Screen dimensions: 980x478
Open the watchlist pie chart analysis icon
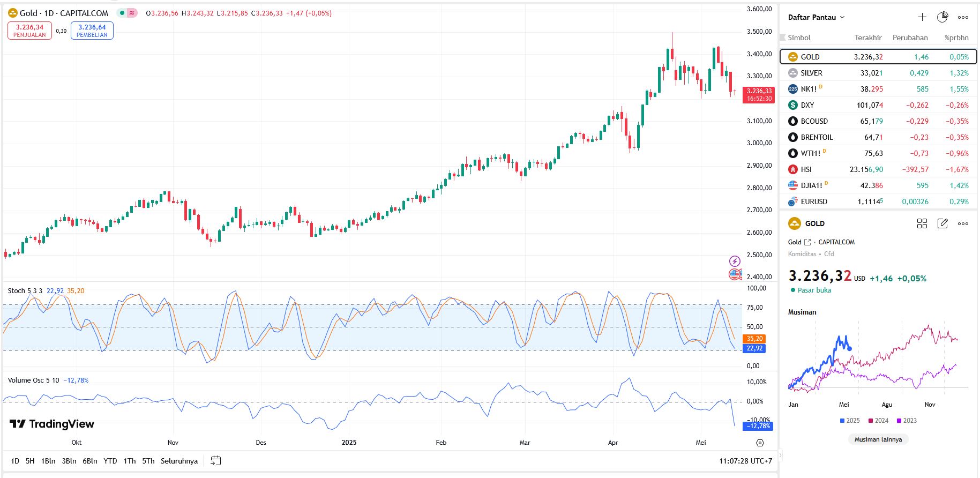coord(942,17)
